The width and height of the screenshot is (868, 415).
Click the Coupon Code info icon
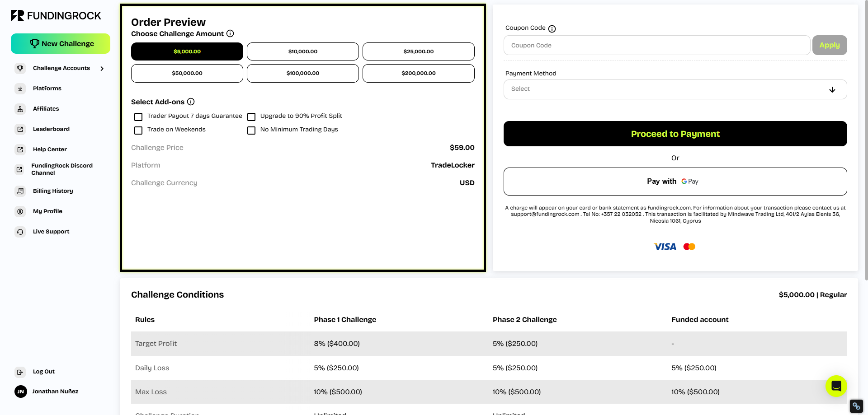pyautogui.click(x=552, y=28)
